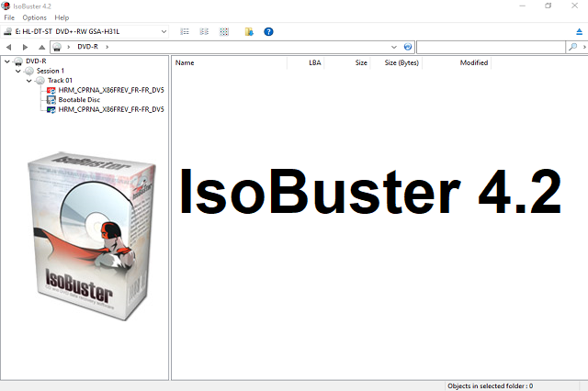Switch to large icons grid view
The image size is (588, 391).
coord(224,32)
